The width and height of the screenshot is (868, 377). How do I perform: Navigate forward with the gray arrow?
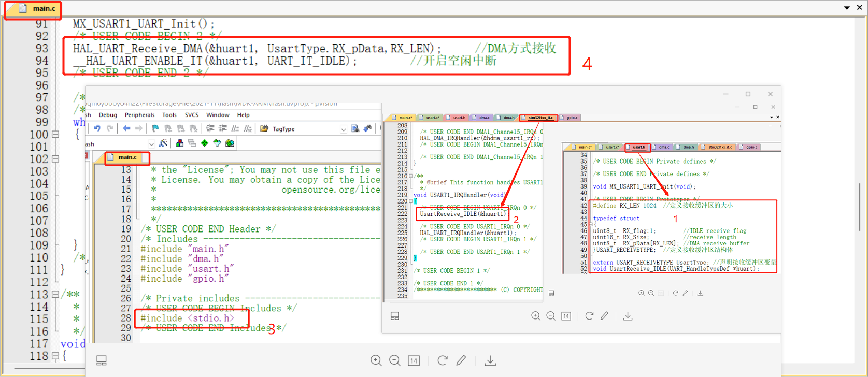[139, 128]
